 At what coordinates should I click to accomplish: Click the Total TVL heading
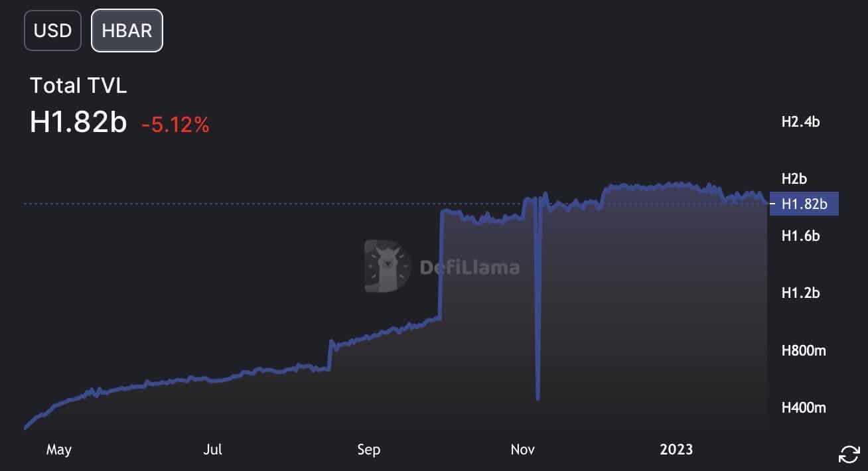pyautogui.click(x=78, y=86)
